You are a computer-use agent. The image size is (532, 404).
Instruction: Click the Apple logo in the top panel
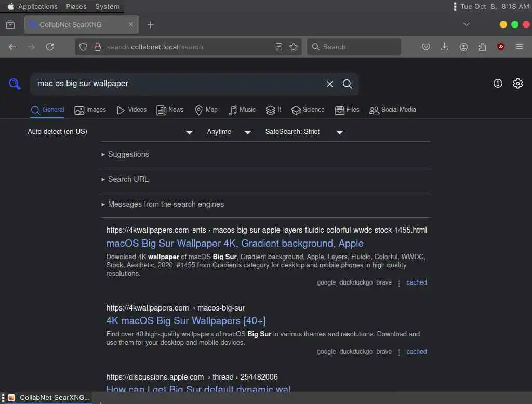(x=10, y=6)
